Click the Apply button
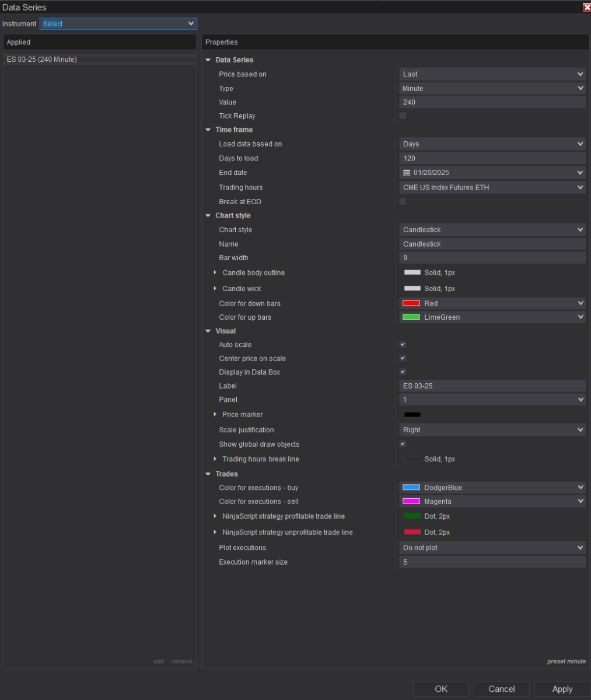 [562, 689]
